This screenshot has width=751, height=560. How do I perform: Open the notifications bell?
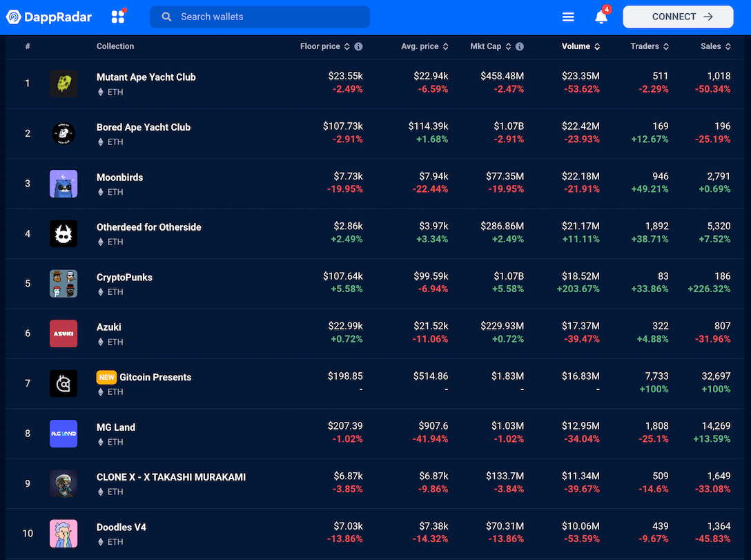click(x=601, y=17)
